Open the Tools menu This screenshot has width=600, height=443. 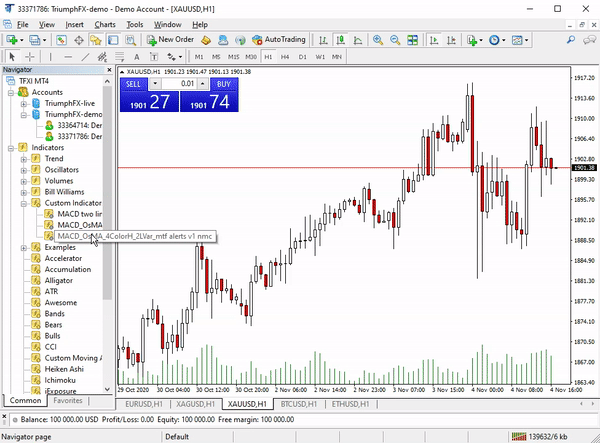[135, 25]
